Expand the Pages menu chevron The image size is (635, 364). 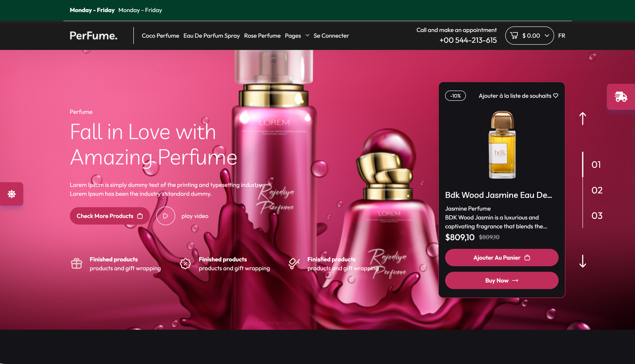308,36
